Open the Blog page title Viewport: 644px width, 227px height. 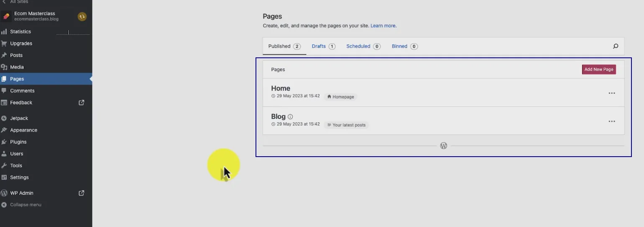(278, 116)
